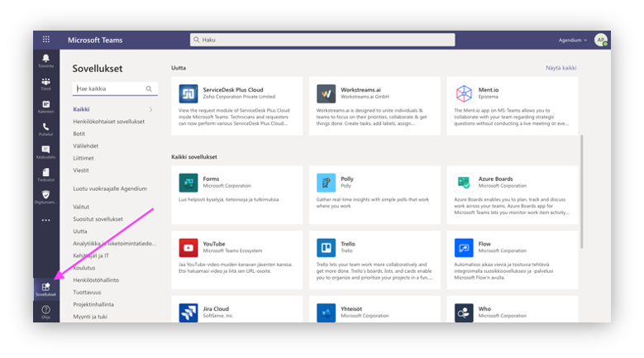Image resolution: width=644 pixels, height=358 pixels.
Task: Select the Uutta category in sidebar list
Action: (x=79, y=232)
